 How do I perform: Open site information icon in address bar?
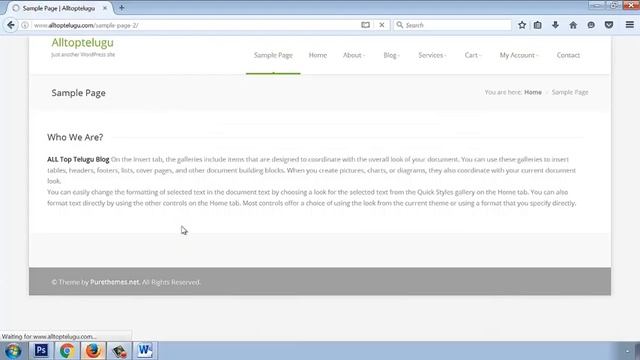pyautogui.click(x=25, y=25)
